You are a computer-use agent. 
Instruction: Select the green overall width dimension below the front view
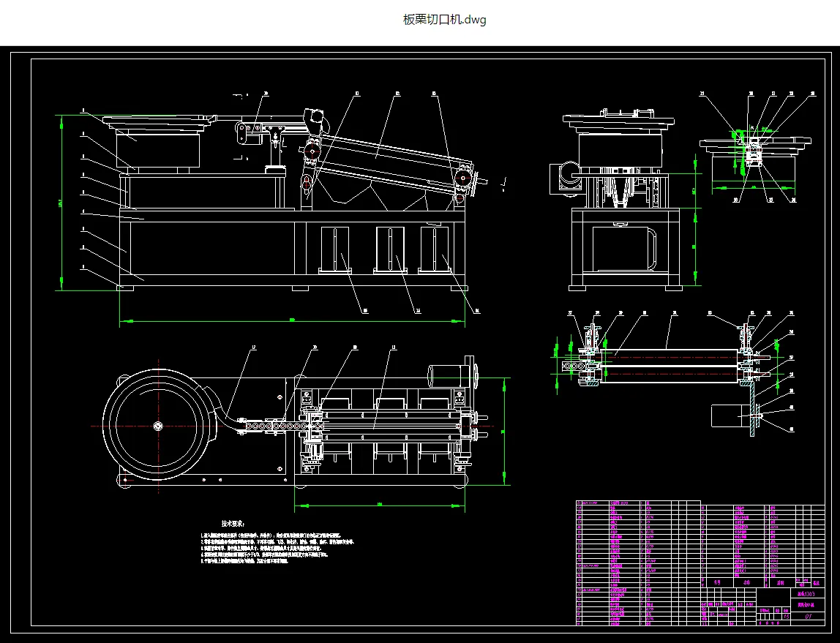tap(292, 321)
